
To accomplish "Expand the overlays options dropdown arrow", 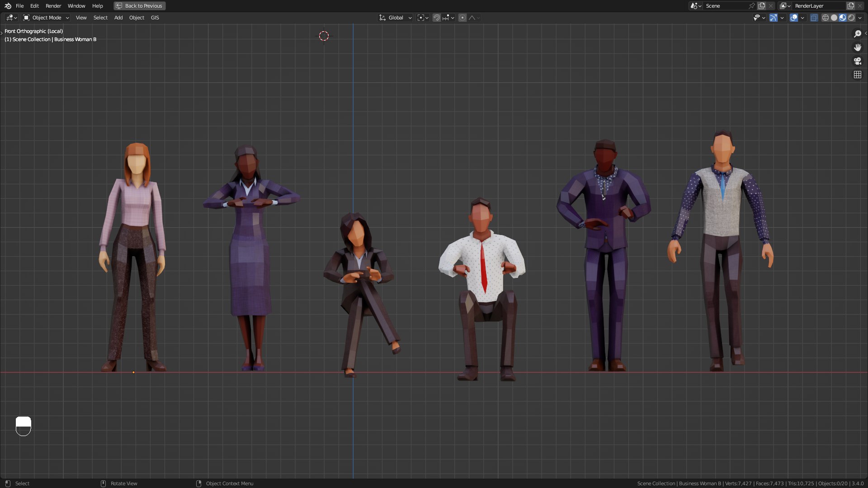I will [x=802, y=18].
